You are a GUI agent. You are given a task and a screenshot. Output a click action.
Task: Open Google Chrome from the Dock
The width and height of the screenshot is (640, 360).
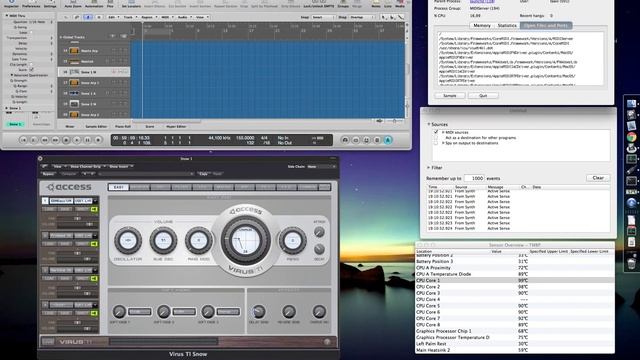click(631, 137)
